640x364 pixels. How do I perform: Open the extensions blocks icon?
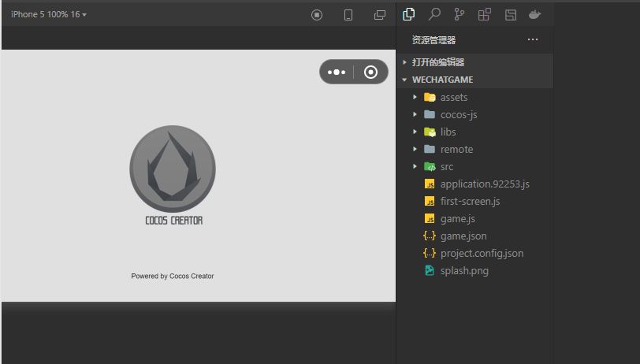coord(485,15)
